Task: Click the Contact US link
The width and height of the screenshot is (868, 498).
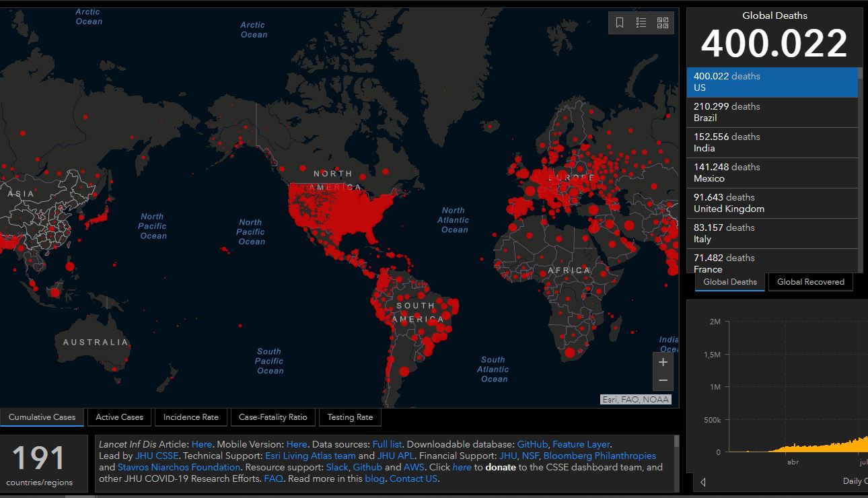Action: tap(414, 478)
